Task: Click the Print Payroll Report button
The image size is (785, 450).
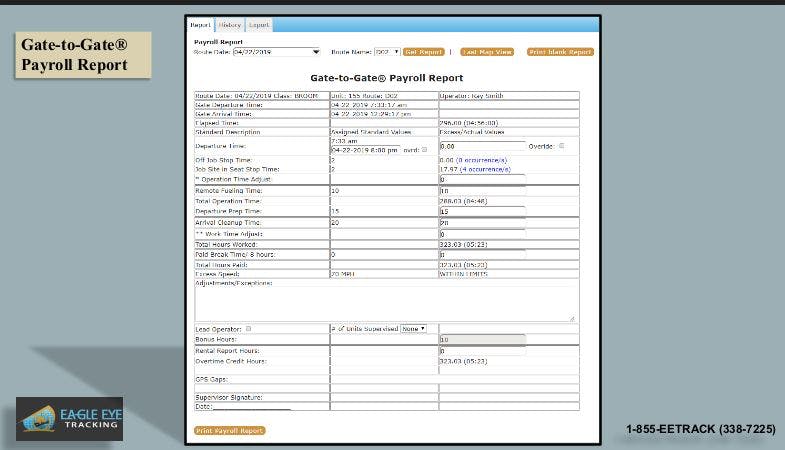Action: [x=229, y=430]
